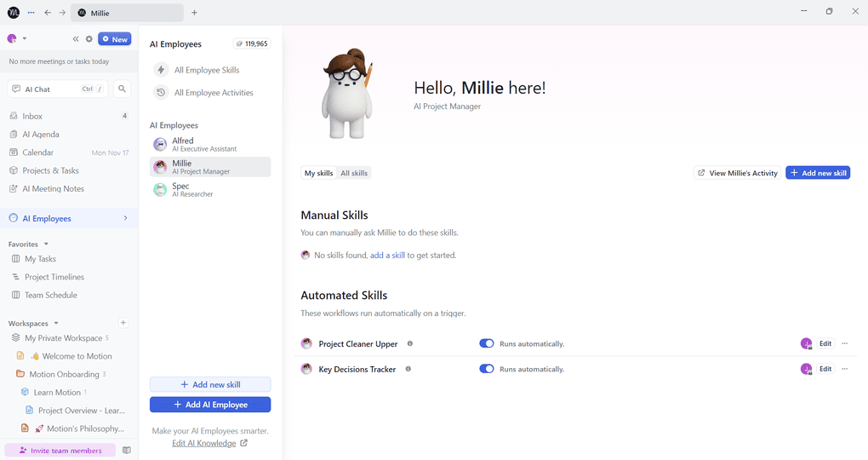The image size is (868, 460).
Task: Click the Motion logo icon in title bar
Action: [x=14, y=12]
